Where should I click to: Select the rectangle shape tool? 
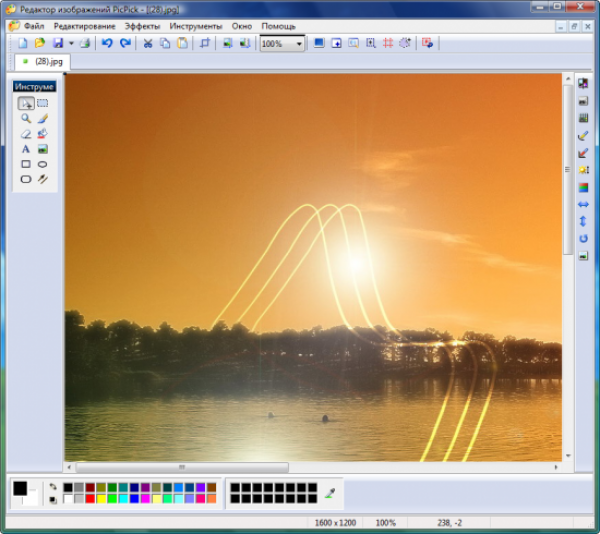26,164
